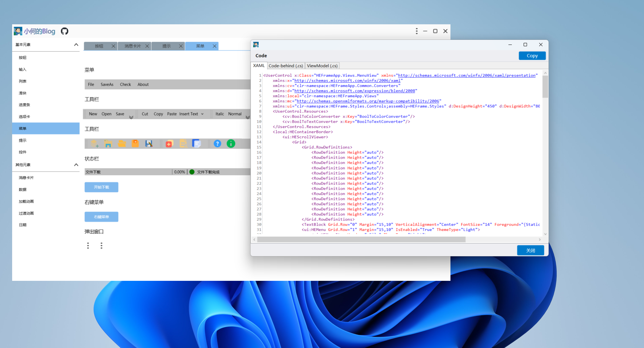Click the add layers toolbar icon

[95, 144]
